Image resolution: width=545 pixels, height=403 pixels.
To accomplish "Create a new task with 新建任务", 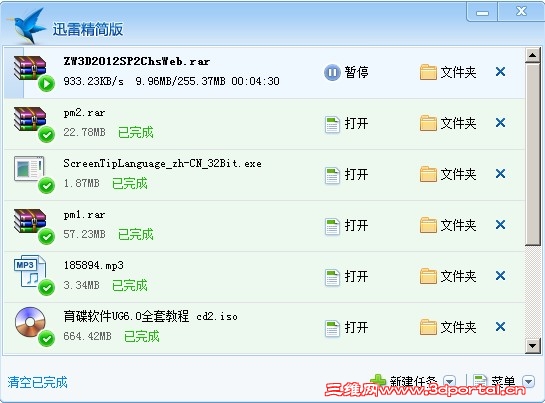I will click(403, 381).
